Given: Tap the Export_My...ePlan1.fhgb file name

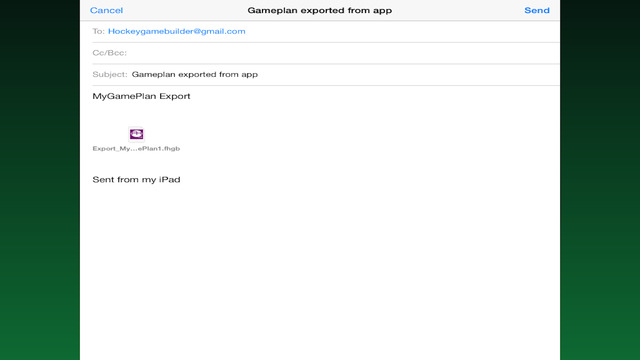Looking at the screenshot, I should (136, 149).
